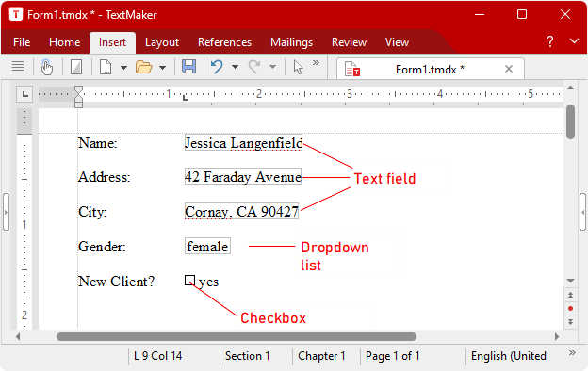This screenshot has width=588, height=371.
Task: Open the redo history dropdown arrow
Action: pos(273,67)
